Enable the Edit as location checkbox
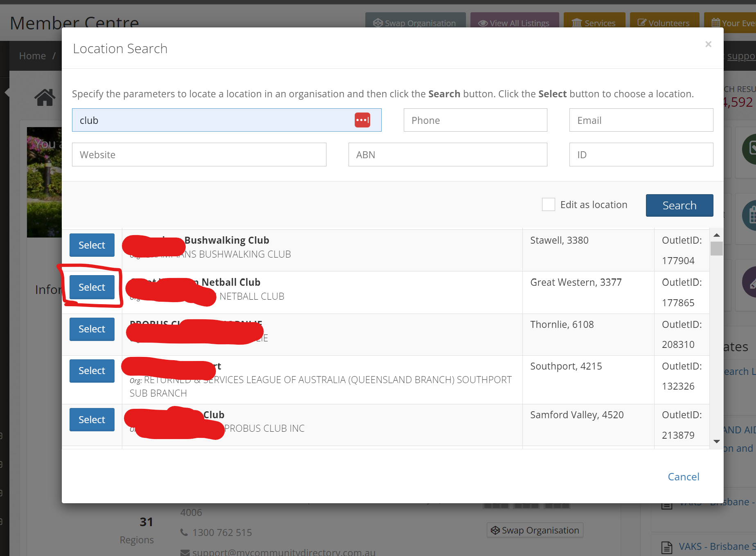 click(x=548, y=204)
